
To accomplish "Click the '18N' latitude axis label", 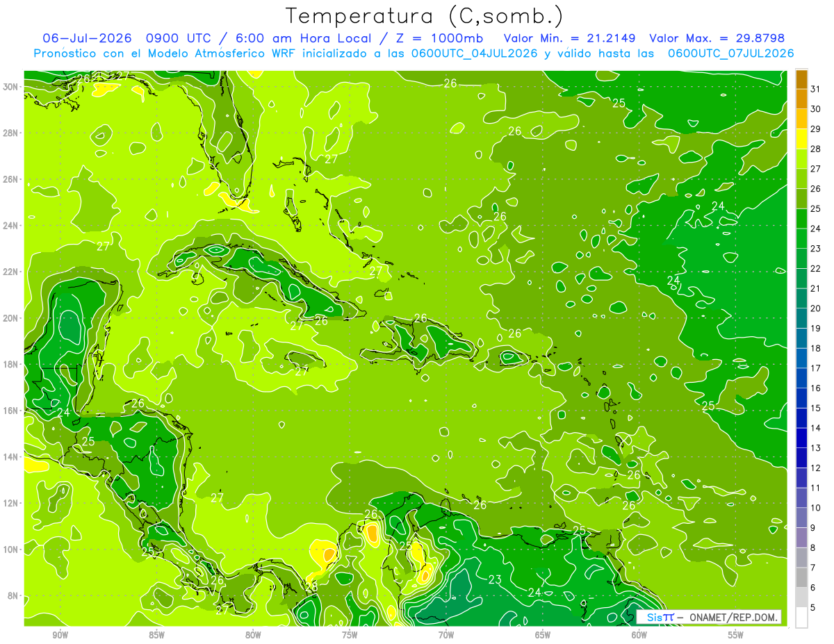I will click(x=10, y=364).
